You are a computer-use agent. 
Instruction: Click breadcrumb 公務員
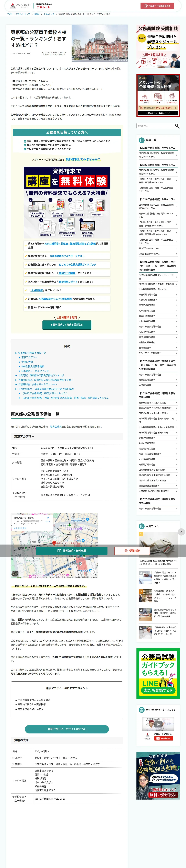tap(37, 14)
